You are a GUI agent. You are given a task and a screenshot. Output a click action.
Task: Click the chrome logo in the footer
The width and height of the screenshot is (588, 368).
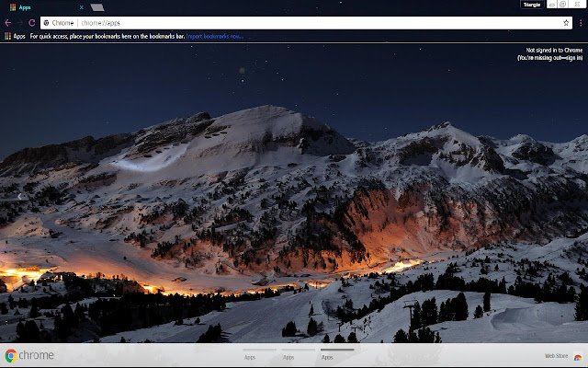pyautogui.click(x=29, y=355)
